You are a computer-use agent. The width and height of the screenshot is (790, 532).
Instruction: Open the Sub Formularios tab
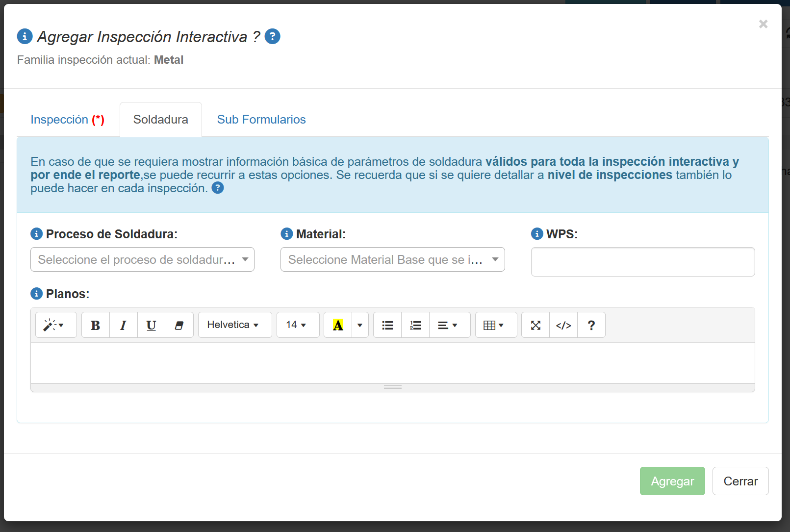point(261,120)
